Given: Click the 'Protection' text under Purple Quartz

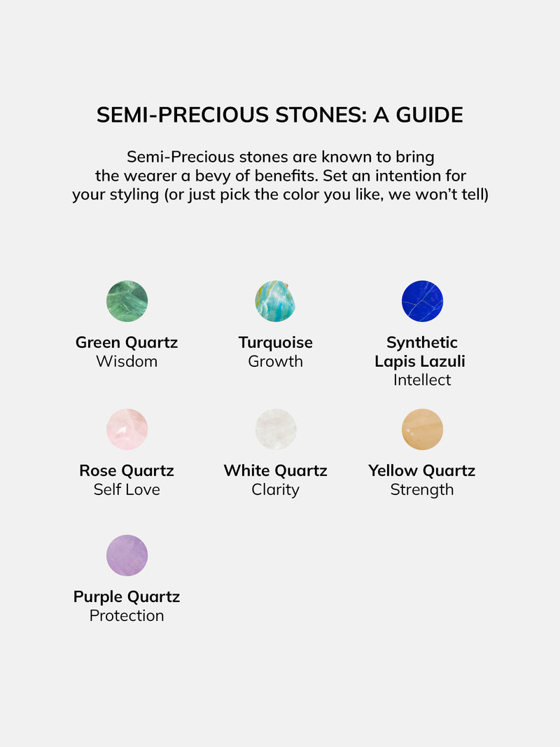Looking at the screenshot, I should pyautogui.click(x=127, y=615).
